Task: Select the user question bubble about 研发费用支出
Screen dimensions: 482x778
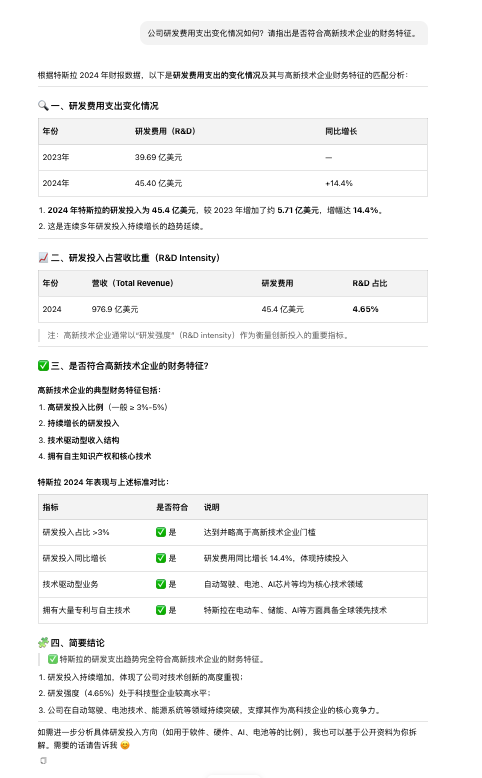Action: (283, 33)
